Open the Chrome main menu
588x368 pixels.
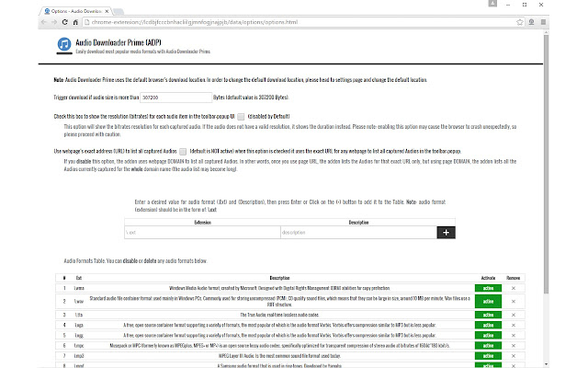click(x=543, y=22)
